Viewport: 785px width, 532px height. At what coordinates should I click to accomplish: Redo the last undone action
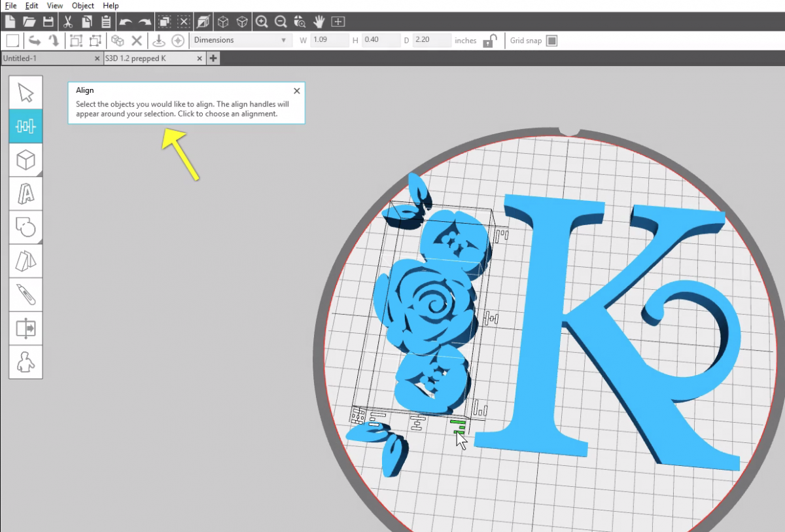click(145, 22)
